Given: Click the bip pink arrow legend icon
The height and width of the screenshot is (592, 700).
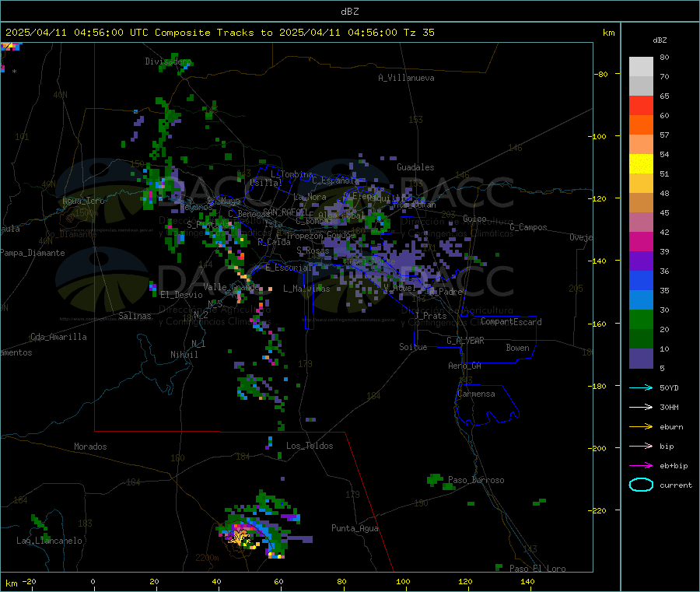Looking at the screenshot, I should [x=641, y=446].
